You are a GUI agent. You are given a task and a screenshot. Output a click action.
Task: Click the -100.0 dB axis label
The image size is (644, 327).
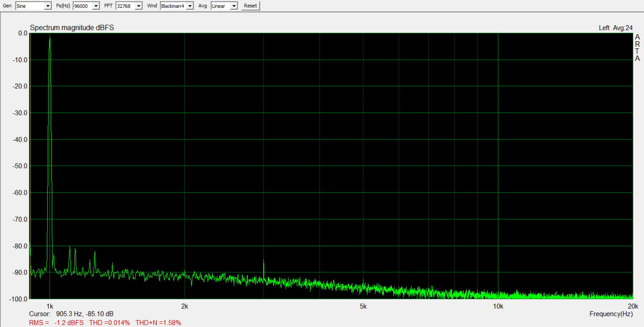[18, 299]
